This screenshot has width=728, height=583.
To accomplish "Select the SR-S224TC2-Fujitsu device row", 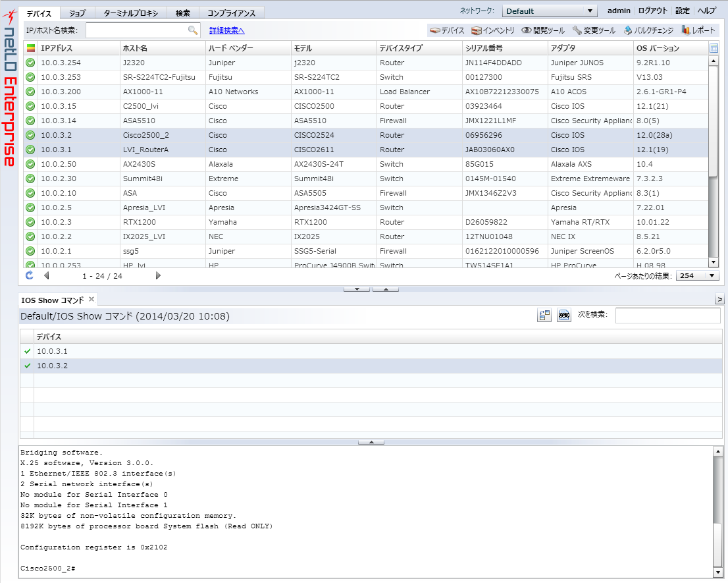I will [366, 77].
